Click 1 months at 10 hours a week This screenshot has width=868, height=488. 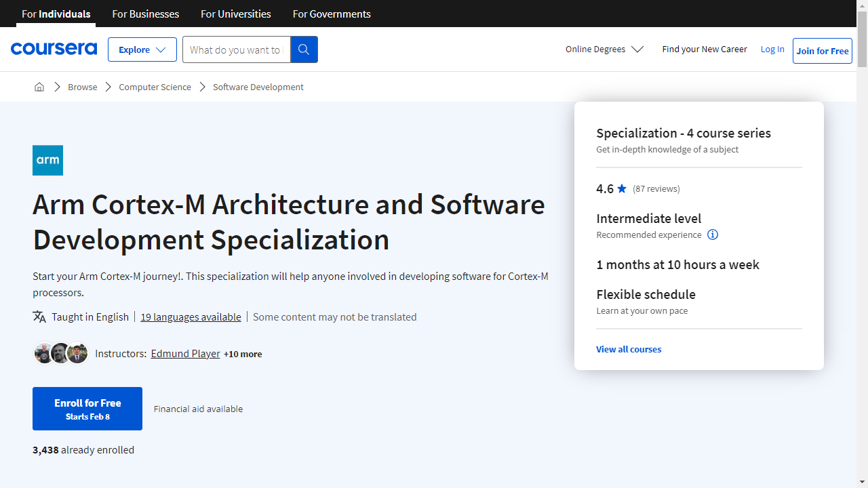[x=678, y=264]
